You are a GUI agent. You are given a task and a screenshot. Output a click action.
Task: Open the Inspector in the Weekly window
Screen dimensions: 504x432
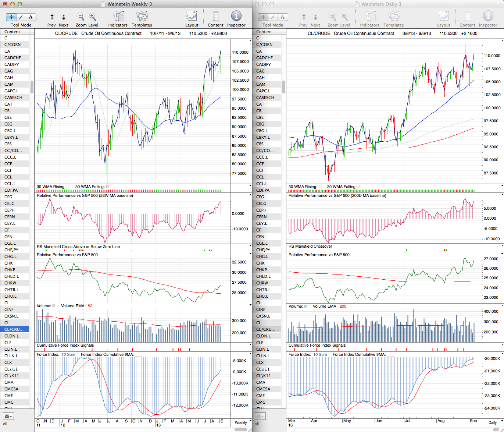(x=236, y=17)
